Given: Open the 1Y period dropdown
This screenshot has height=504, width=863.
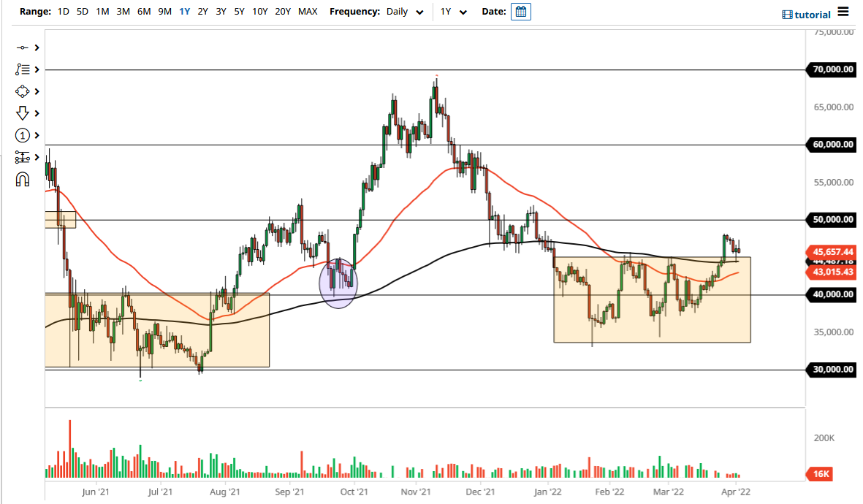Looking at the screenshot, I should (453, 12).
